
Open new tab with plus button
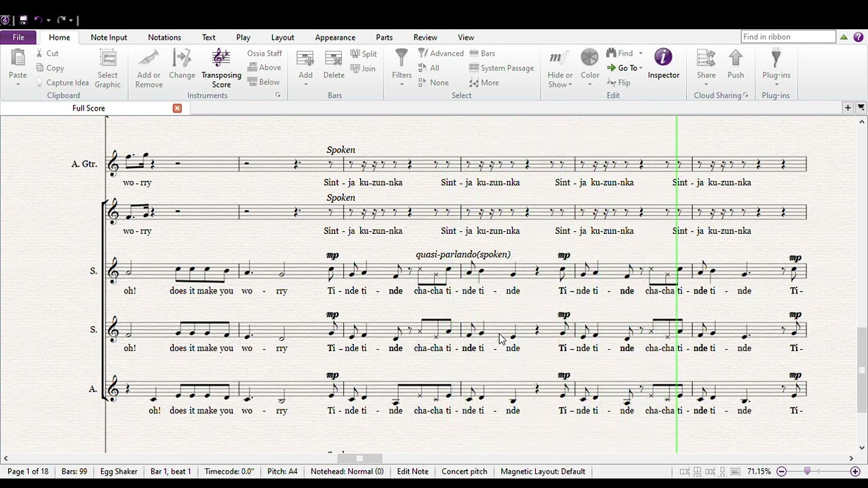tap(848, 108)
